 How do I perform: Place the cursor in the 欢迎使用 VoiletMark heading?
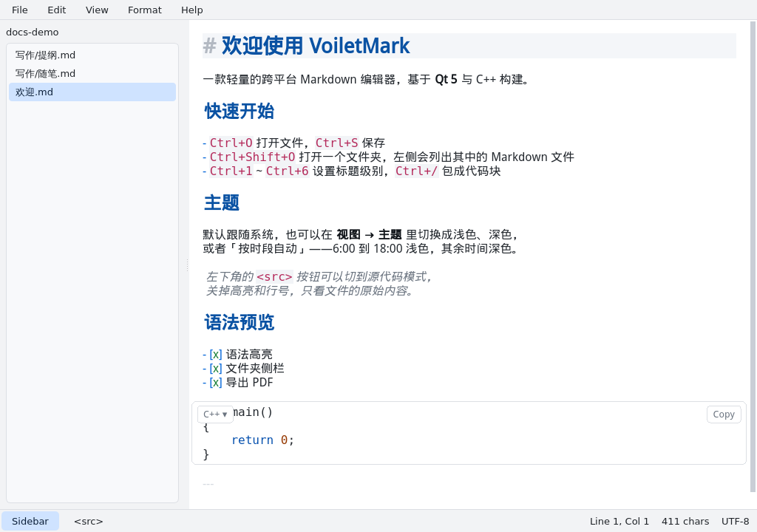(x=315, y=46)
